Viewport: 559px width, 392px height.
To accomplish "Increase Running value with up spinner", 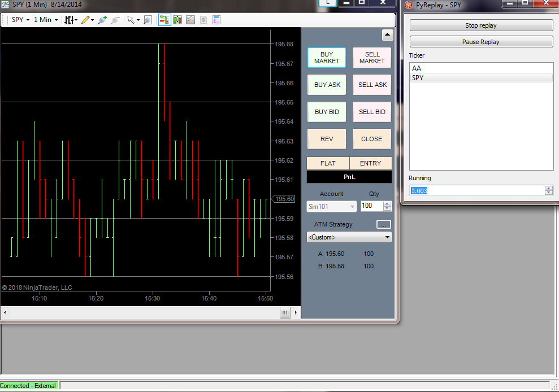I will point(549,188).
